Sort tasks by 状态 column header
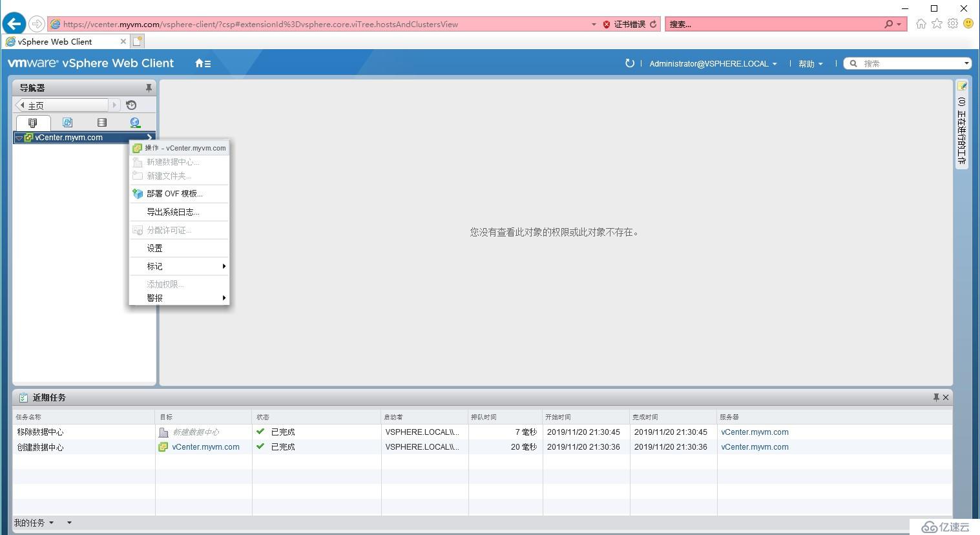Screen dimensions: 980x535 pos(317,417)
